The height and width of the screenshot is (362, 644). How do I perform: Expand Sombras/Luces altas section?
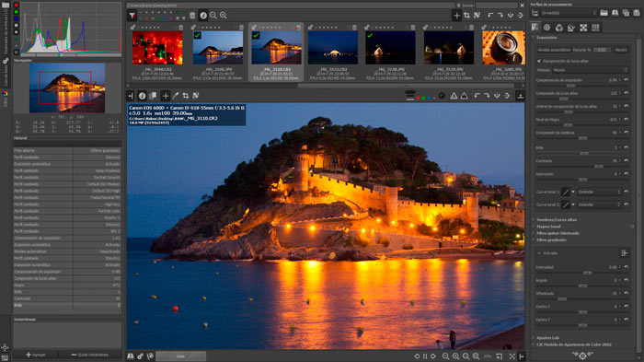coord(556,220)
